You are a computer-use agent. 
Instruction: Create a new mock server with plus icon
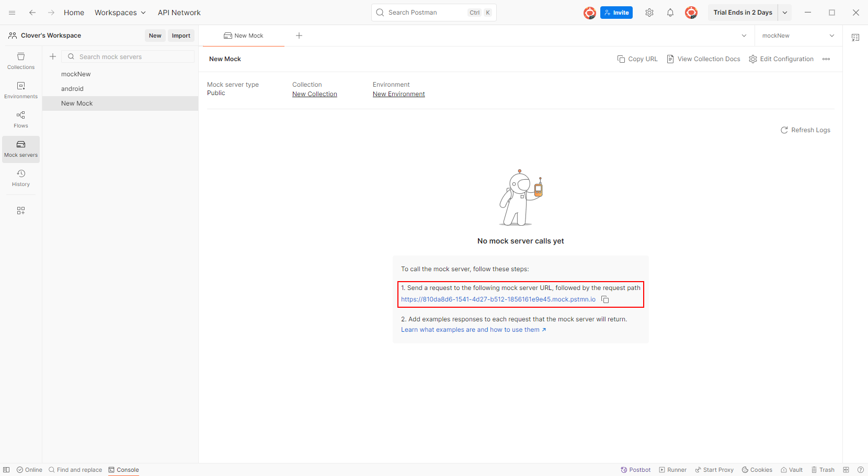[x=53, y=56]
